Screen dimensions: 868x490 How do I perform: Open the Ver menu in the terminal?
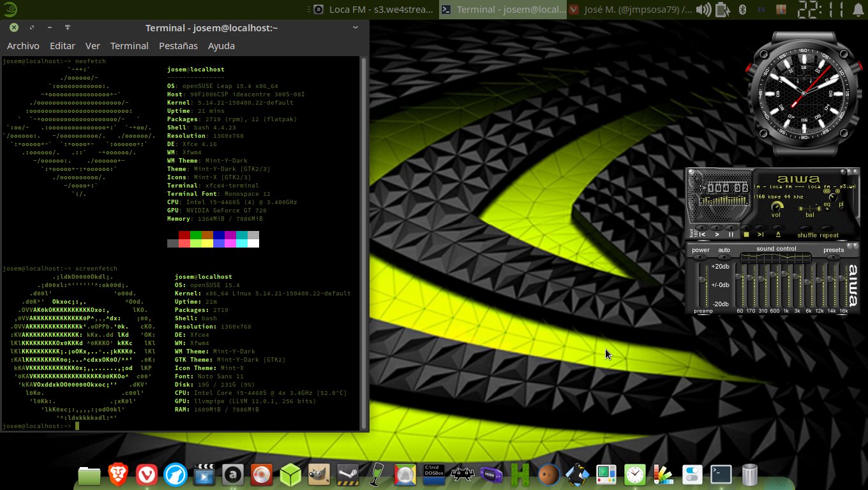93,46
